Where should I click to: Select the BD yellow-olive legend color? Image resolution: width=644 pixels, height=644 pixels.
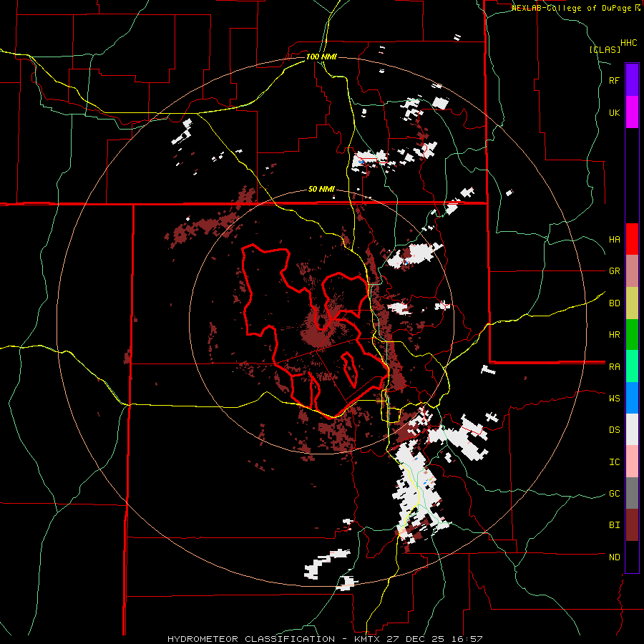pos(632,303)
